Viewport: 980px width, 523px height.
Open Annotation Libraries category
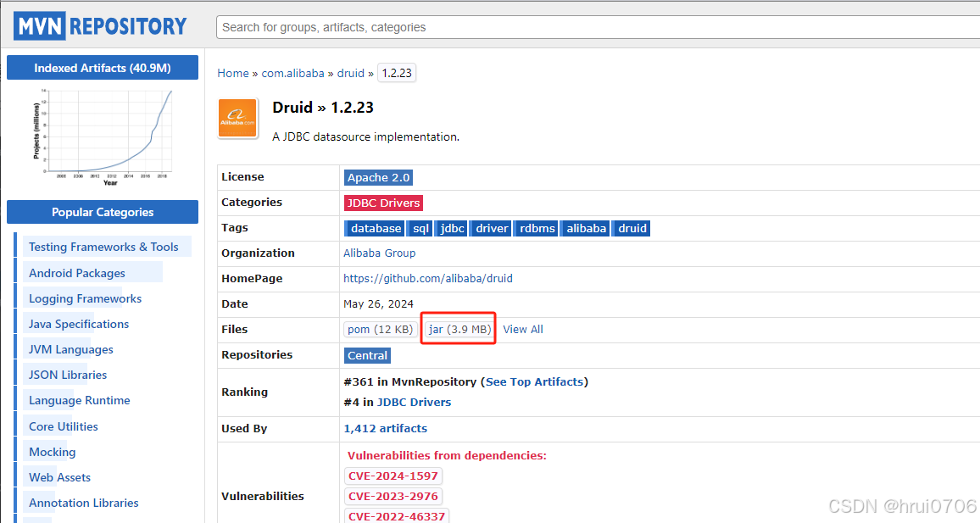[84, 503]
